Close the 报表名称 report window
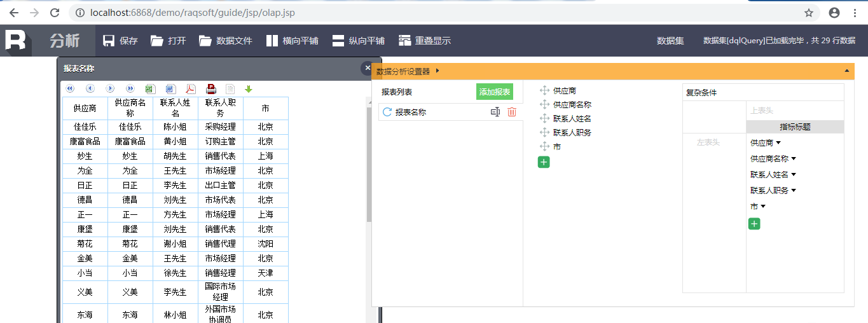The width and height of the screenshot is (868, 323). [x=367, y=67]
